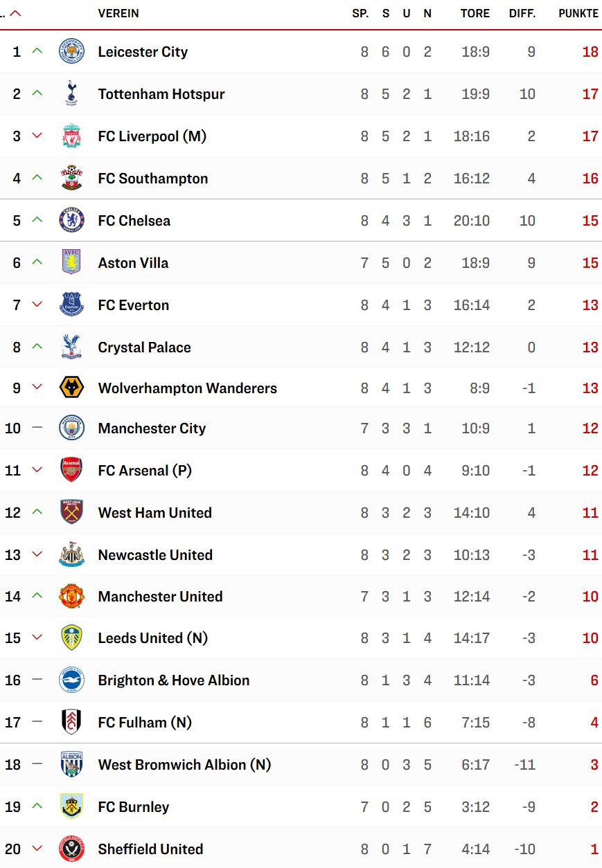This screenshot has width=602, height=868.
Task: Sort by the PUNKTE column header
Action: (578, 13)
